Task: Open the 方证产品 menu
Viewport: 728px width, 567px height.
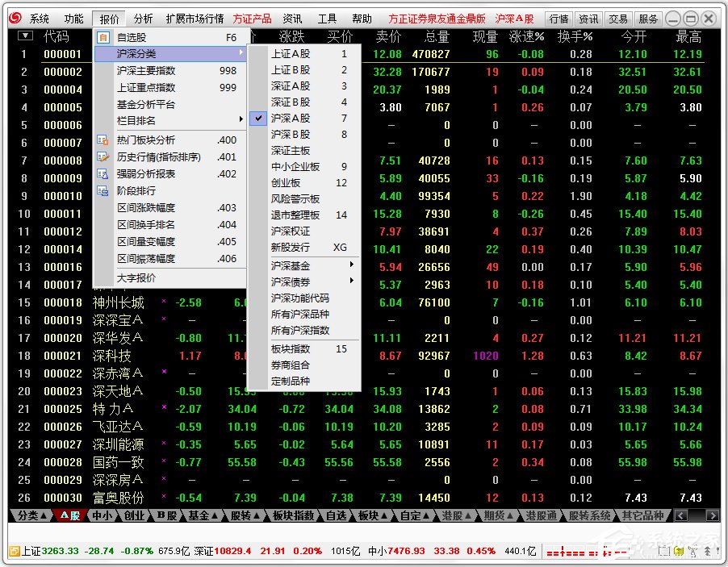Action: coord(252,19)
